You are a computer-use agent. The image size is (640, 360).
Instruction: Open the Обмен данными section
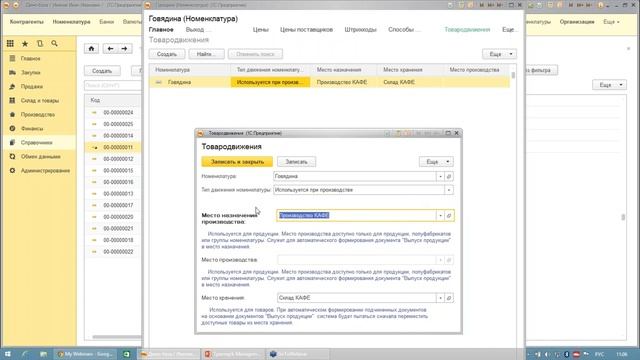click(40, 156)
